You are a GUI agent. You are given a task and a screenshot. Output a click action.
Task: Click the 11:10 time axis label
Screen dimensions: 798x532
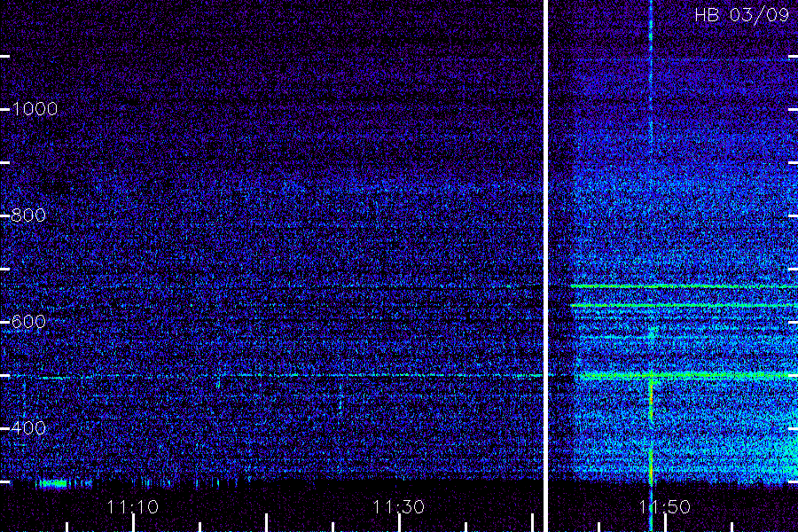tap(133, 507)
